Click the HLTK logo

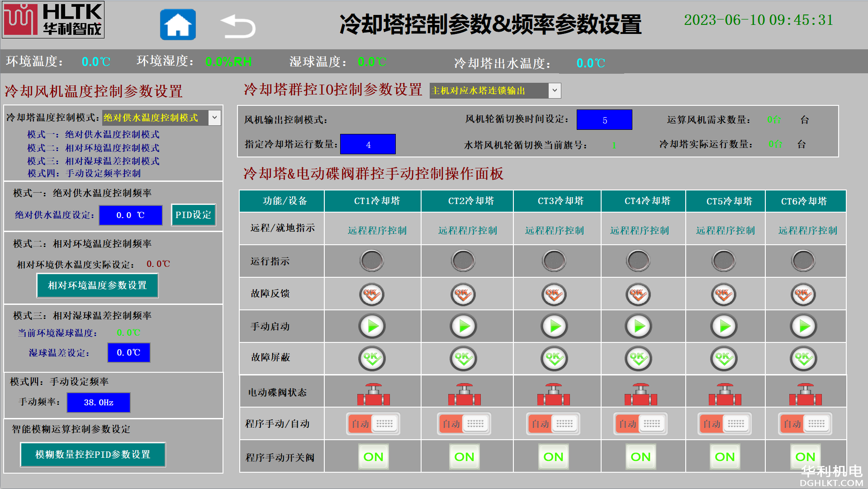click(x=53, y=19)
